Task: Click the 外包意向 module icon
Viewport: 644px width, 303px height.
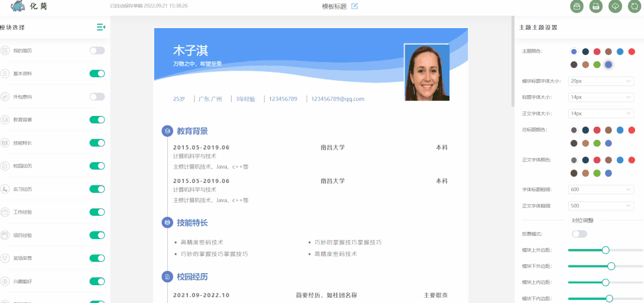Action: [x=5, y=97]
